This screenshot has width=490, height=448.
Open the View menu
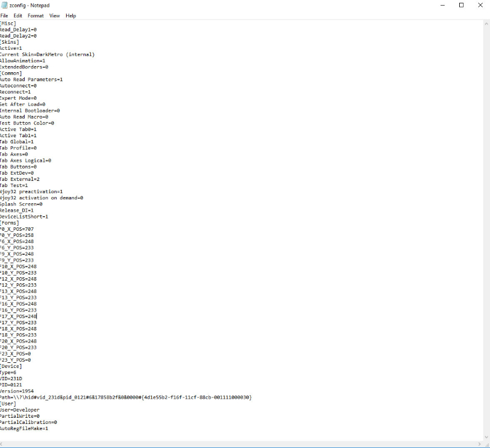coord(54,16)
